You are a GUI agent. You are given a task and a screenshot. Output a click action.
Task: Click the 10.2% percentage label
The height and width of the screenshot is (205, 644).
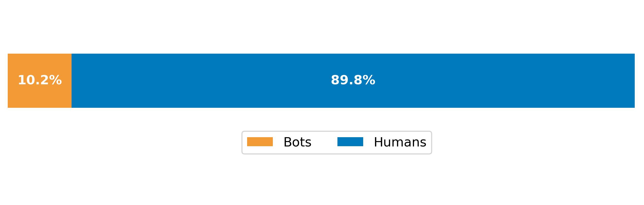click(x=40, y=80)
